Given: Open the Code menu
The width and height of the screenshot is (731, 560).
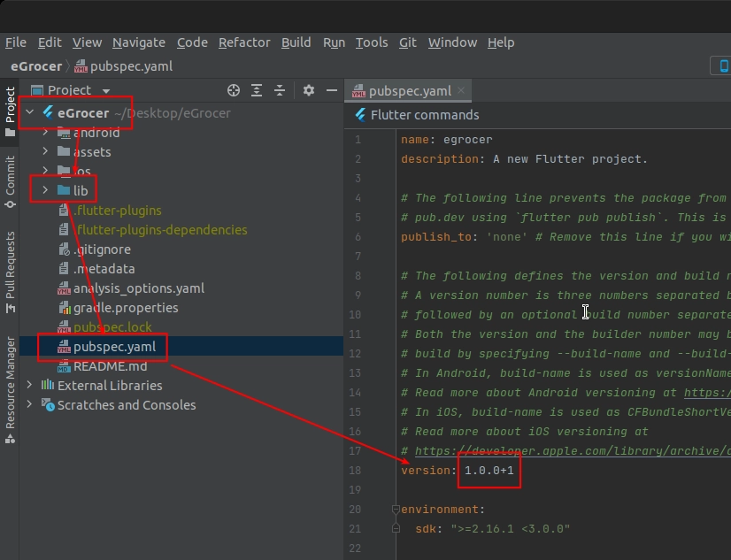Looking at the screenshot, I should tap(192, 42).
